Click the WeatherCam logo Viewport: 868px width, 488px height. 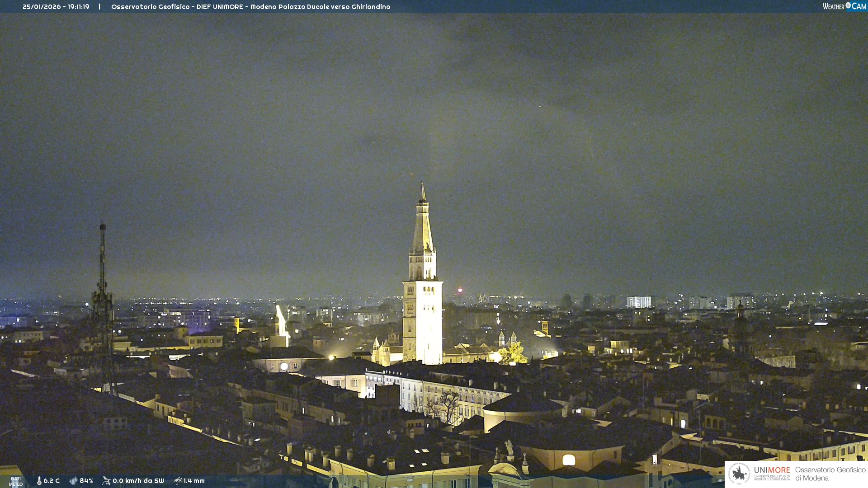point(844,6)
